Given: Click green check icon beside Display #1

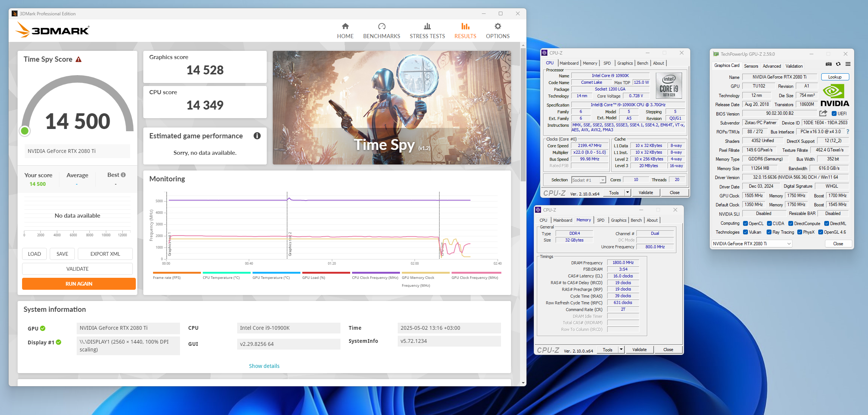Looking at the screenshot, I should [59, 342].
